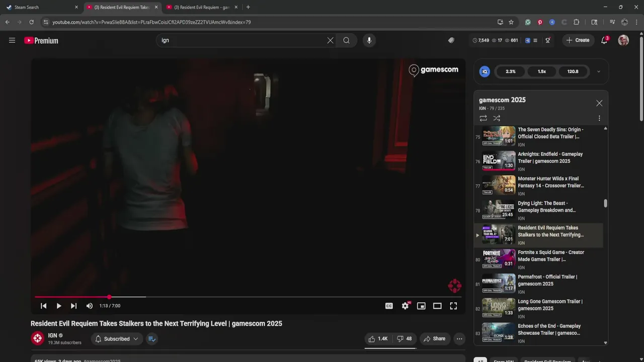Play Fortnite x Squid Game playlist item
The image size is (644, 362).
[x=539, y=259]
